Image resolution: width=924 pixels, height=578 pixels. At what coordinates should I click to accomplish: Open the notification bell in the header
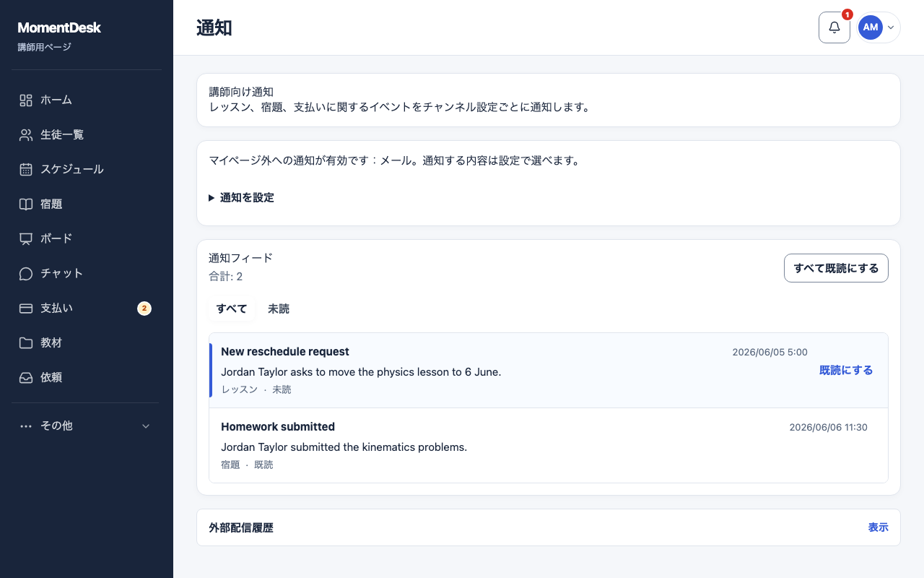[x=834, y=27]
